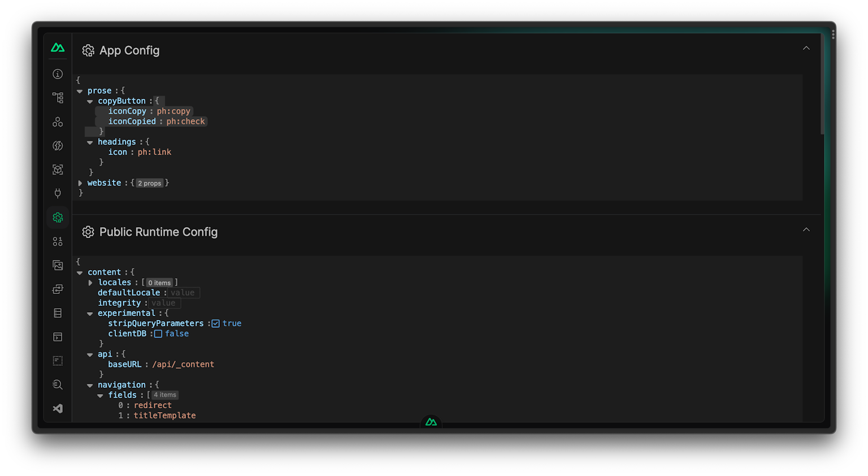This screenshot has width=868, height=476.
Task: Click the 'App Config' heading
Action: pyautogui.click(x=129, y=50)
